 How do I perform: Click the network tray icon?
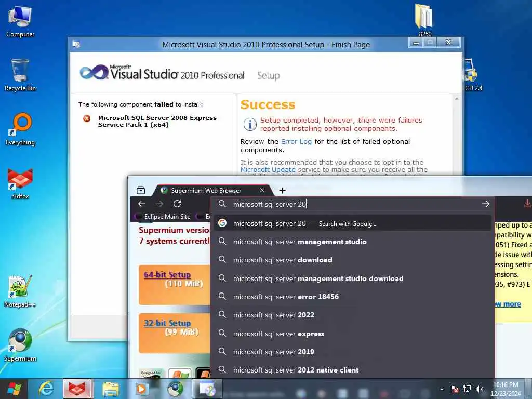coord(467,389)
